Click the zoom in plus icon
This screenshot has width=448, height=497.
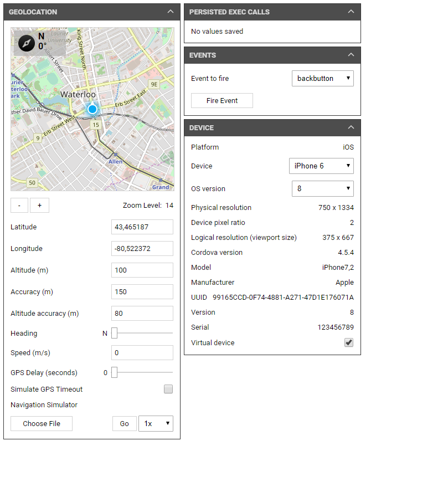tap(39, 205)
